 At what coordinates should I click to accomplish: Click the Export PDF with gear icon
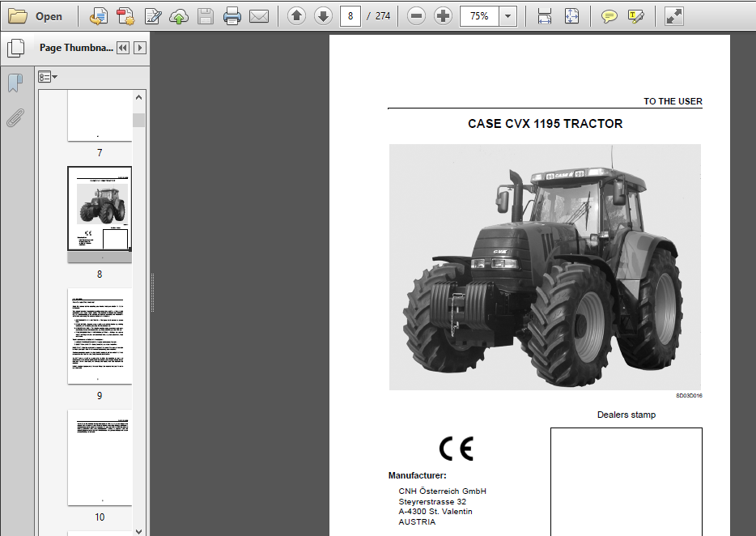click(125, 16)
